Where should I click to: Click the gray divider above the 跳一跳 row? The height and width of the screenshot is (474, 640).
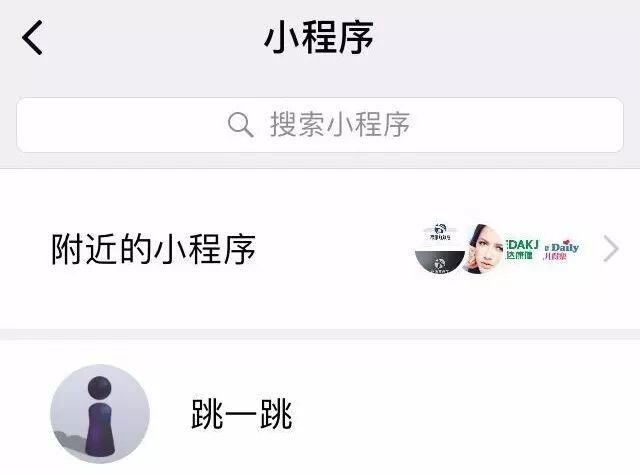(320, 334)
